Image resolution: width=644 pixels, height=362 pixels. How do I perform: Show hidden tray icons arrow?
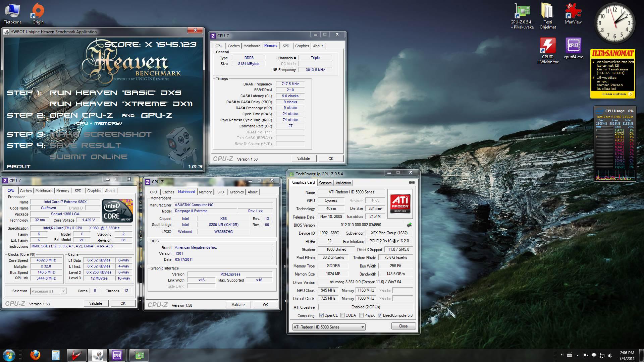(x=578, y=355)
